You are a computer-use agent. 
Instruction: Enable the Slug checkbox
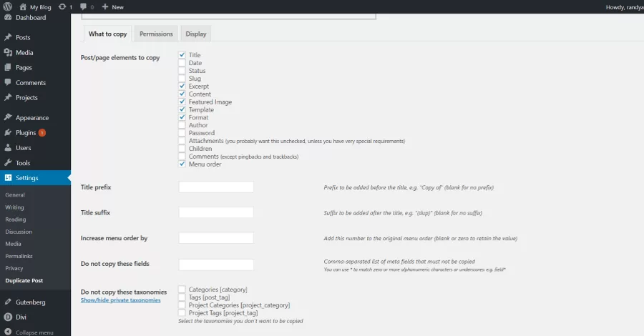click(182, 78)
